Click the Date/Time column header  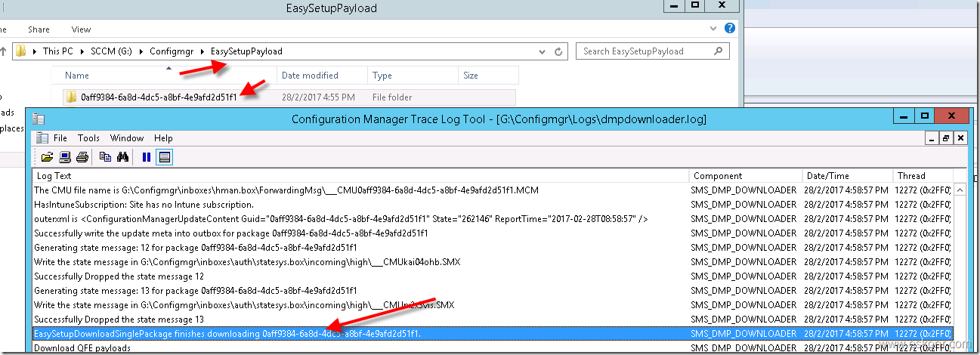pyautogui.click(x=846, y=176)
